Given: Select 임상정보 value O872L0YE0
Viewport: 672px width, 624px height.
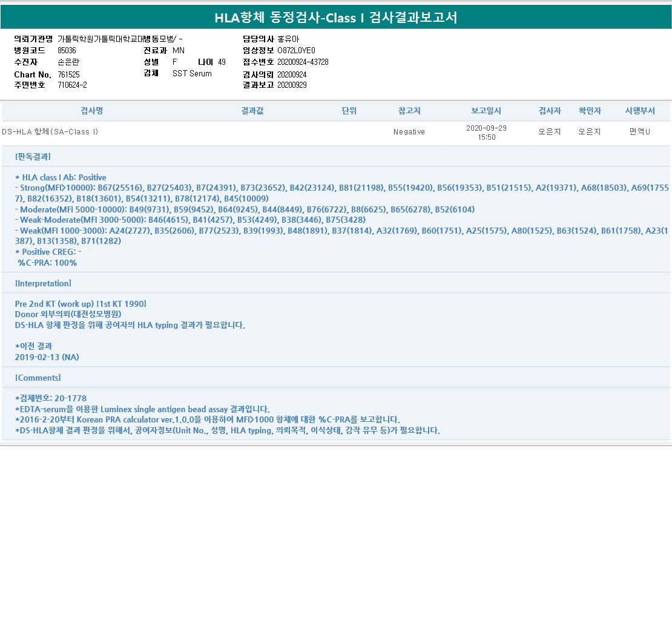Looking at the screenshot, I should tap(296, 51).
